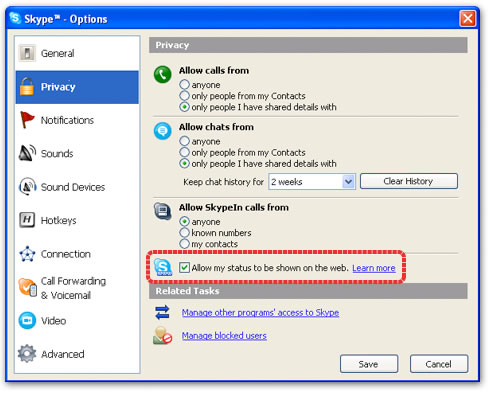Allow SkypeIn calls from anyone
The image size is (491, 393).
pos(184,221)
